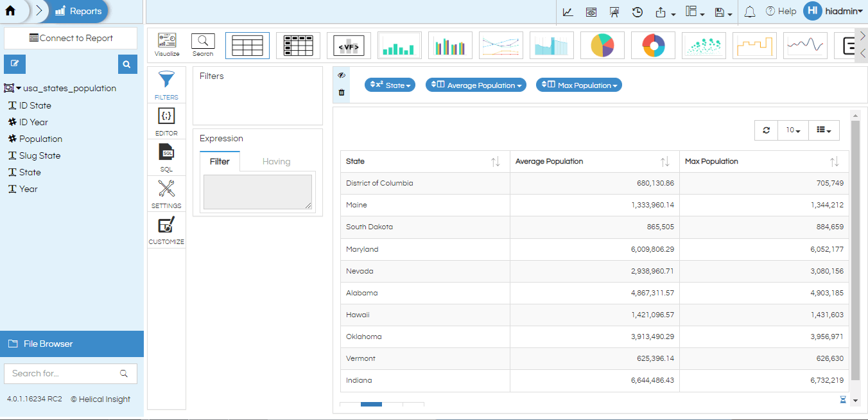Click the Search for... input field
Image resolution: width=868 pixels, height=420 pixels.
71,373
